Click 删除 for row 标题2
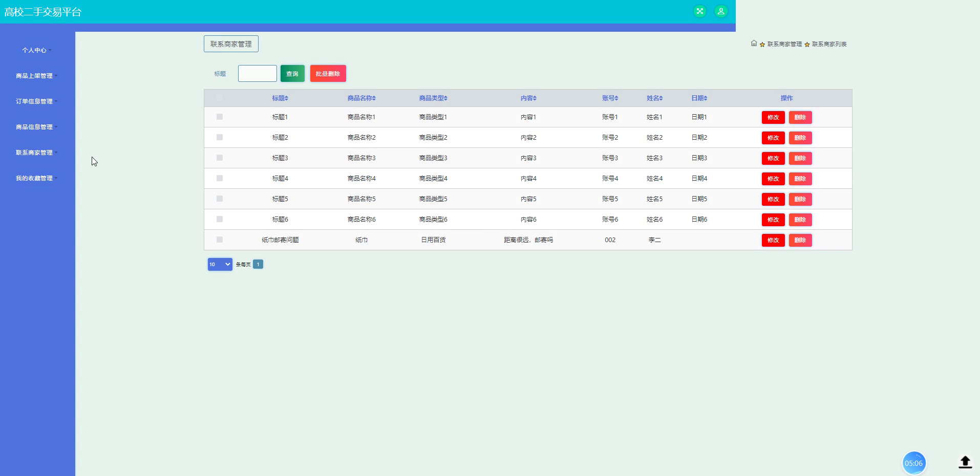This screenshot has width=980, height=476. 800,138
